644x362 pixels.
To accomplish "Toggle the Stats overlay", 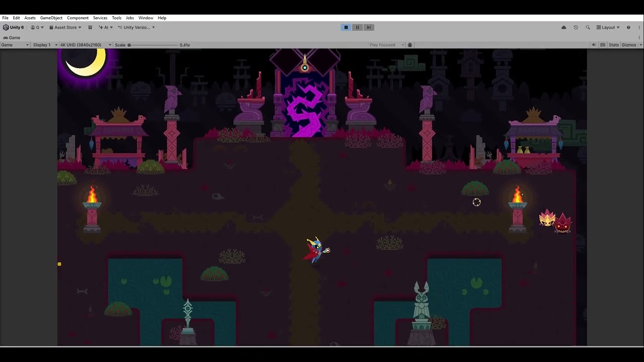I will 614,45.
